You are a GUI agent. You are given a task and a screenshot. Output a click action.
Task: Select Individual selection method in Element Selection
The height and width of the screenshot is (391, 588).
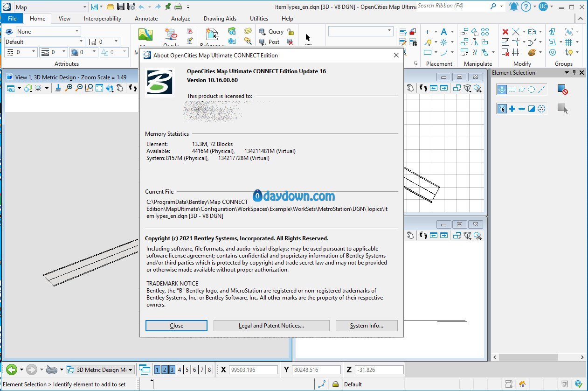[x=502, y=90]
